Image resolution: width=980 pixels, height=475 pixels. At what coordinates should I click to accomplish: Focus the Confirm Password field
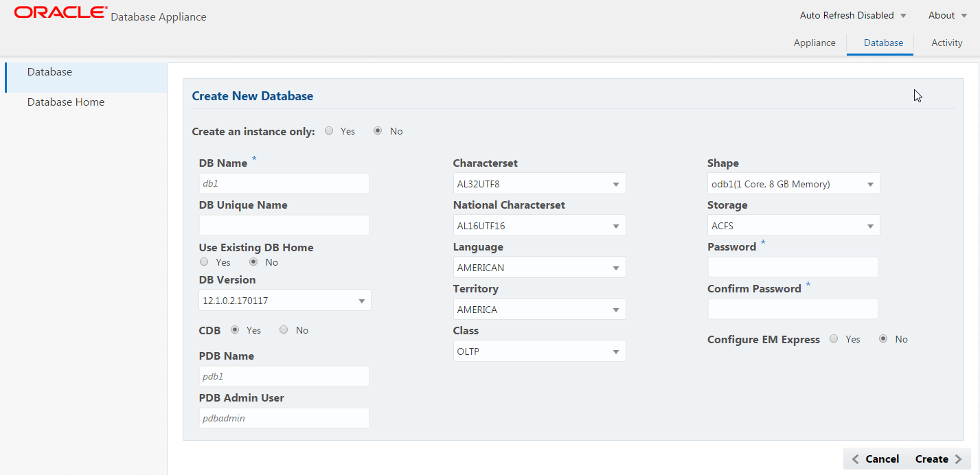point(793,309)
